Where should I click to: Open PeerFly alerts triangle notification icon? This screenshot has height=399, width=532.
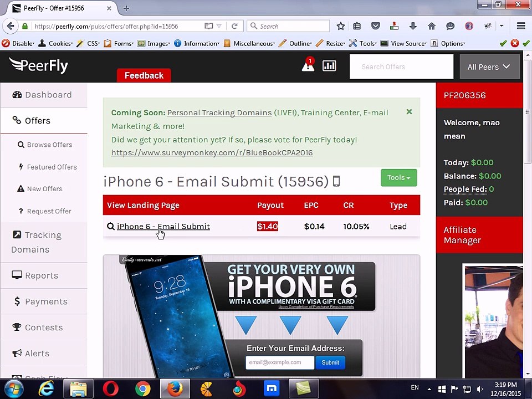[x=308, y=65]
